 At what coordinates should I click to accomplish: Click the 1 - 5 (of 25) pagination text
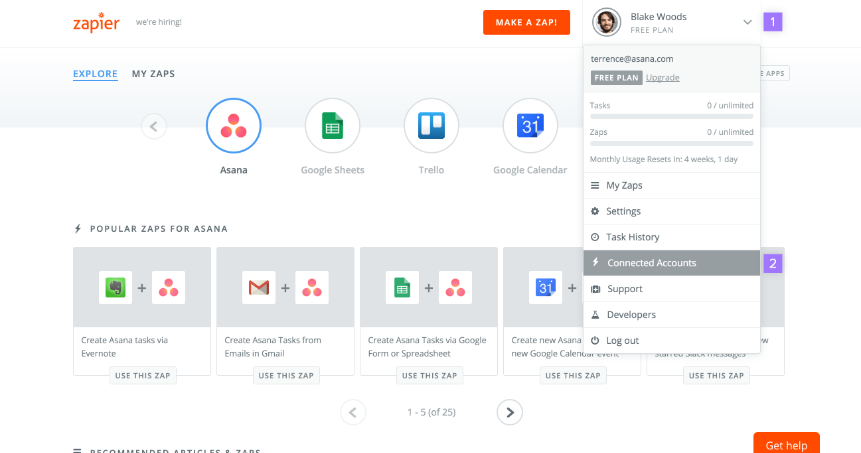pyautogui.click(x=431, y=412)
